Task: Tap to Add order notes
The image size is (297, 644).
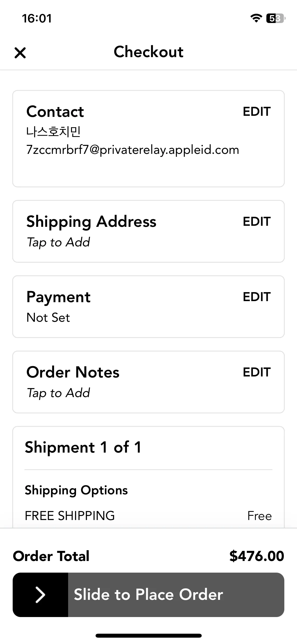Action: (58, 393)
